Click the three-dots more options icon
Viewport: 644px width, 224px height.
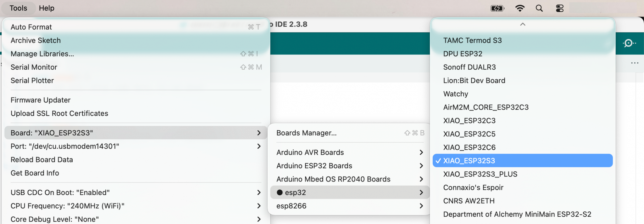635,63
